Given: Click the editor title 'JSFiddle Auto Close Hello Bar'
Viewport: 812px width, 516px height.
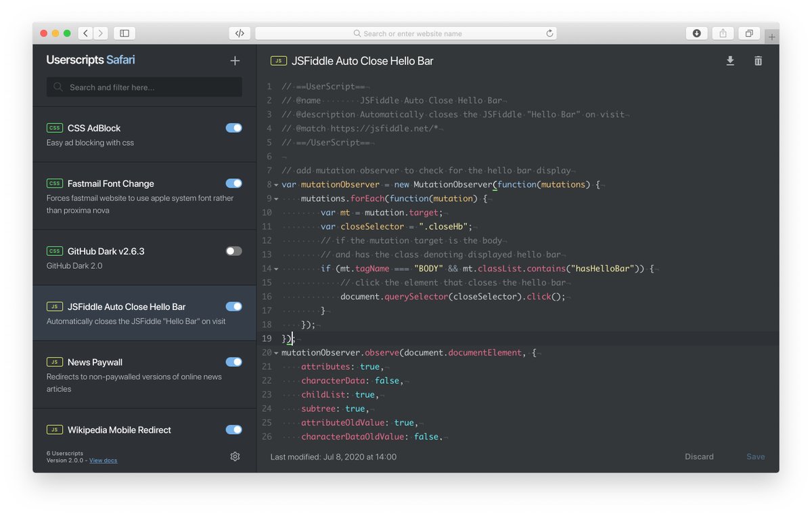Looking at the screenshot, I should click(362, 61).
